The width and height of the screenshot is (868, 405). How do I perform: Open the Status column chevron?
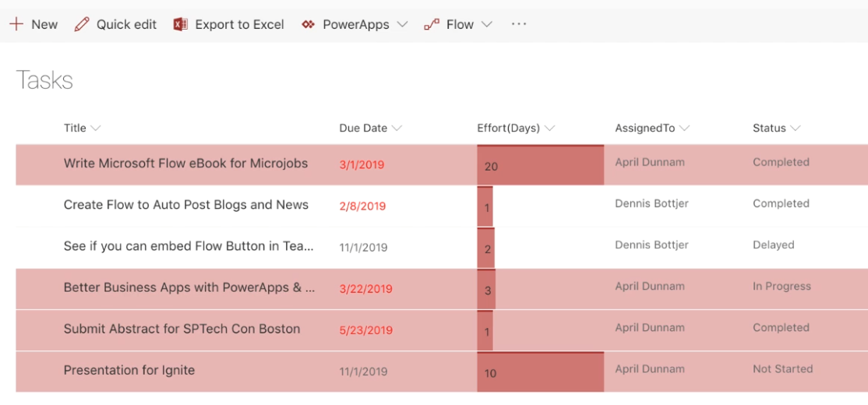click(796, 129)
